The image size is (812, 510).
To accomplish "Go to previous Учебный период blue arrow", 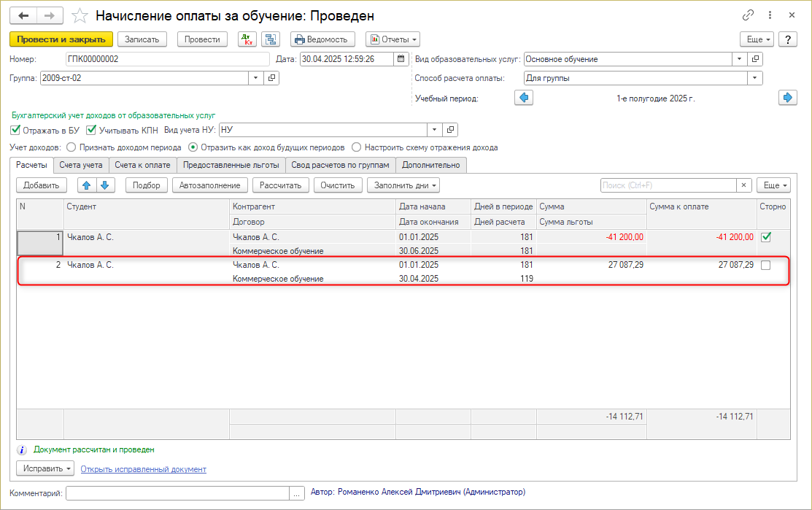I will pos(524,97).
